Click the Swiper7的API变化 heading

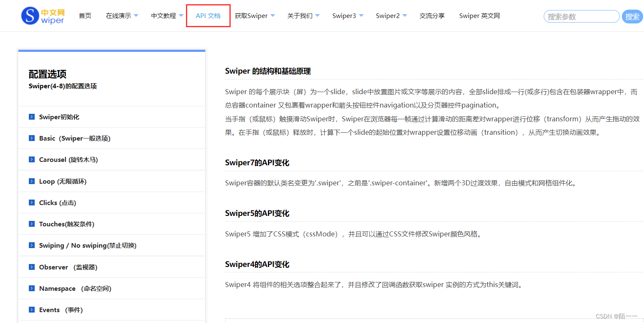point(257,163)
